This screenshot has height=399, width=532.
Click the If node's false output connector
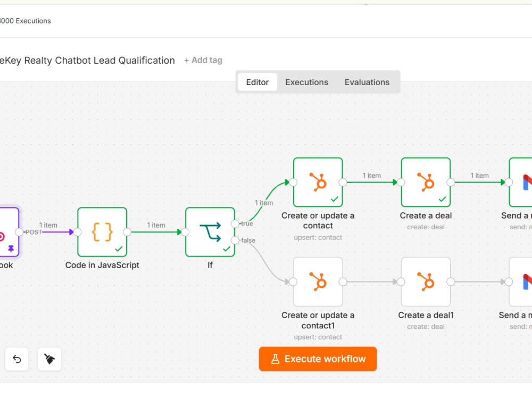point(235,240)
